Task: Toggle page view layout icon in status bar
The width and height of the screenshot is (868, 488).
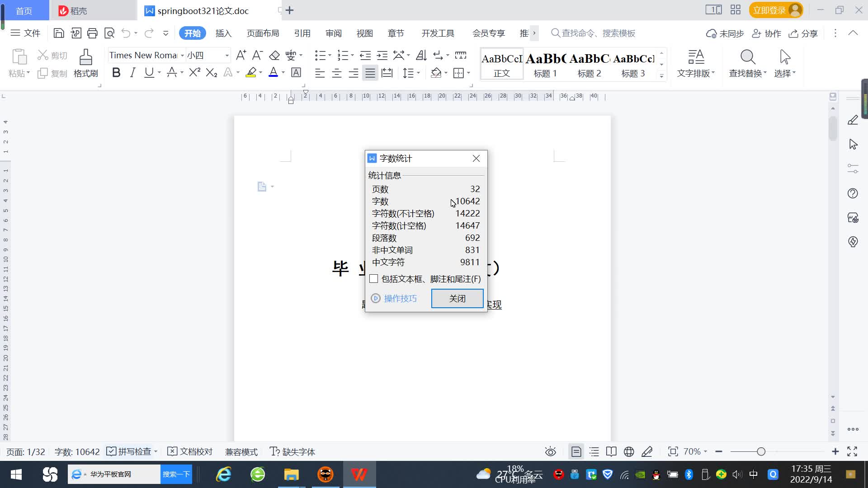Action: click(x=576, y=451)
